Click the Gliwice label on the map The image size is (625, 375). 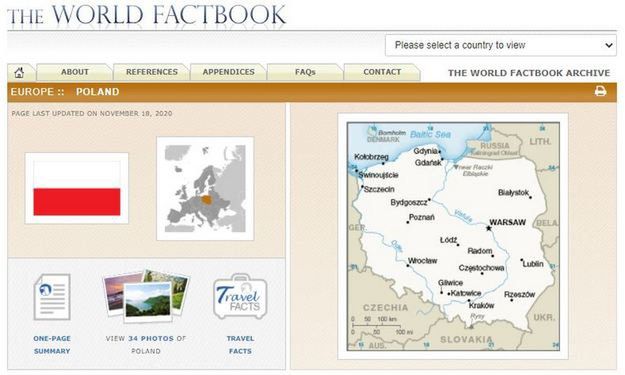coord(450,283)
